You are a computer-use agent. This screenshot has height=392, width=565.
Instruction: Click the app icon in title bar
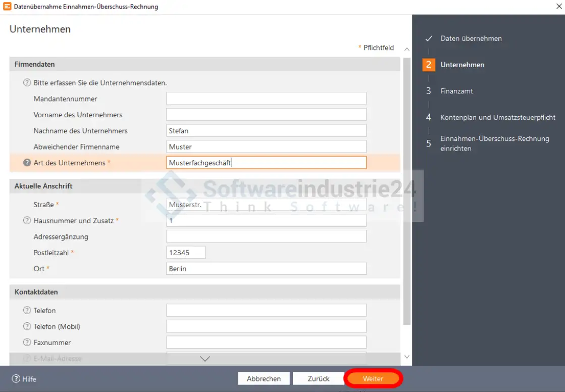(7, 7)
